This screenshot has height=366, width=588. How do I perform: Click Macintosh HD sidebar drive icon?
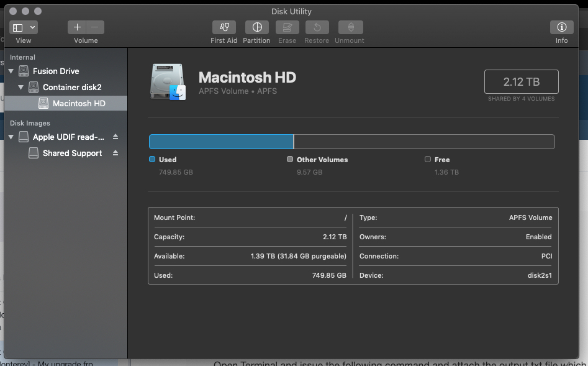[x=43, y=103]
